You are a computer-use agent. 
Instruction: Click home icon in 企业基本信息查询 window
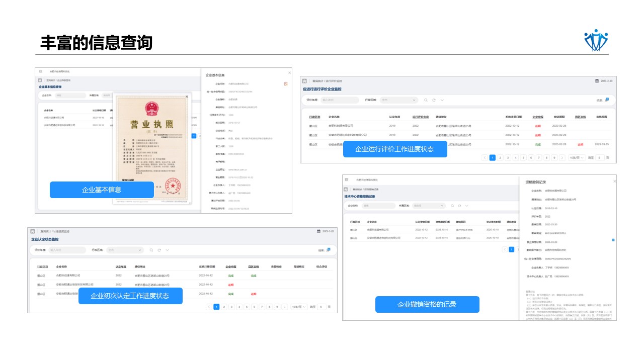[x=40, y=80]
